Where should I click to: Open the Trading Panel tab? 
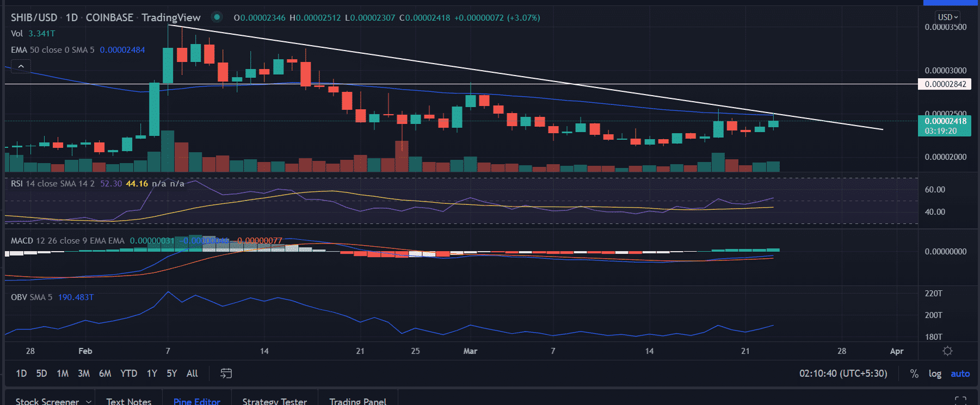358,401
